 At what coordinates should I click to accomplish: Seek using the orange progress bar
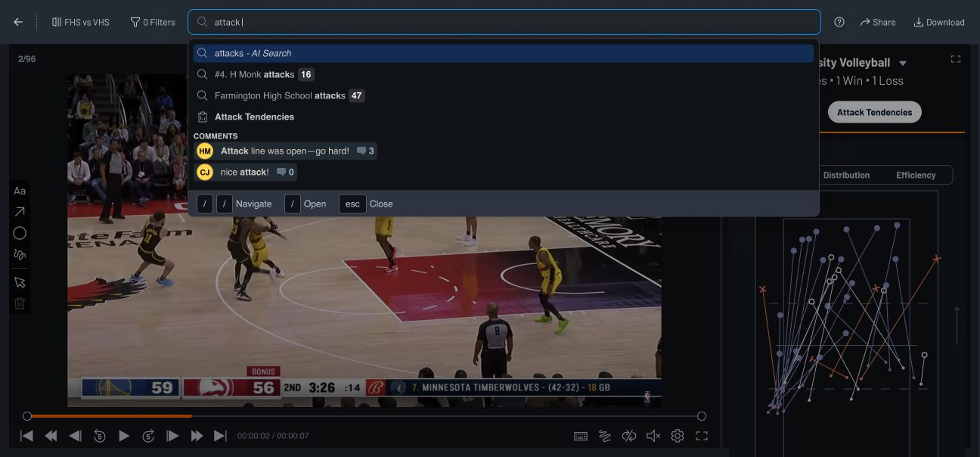tap(110, 416)
